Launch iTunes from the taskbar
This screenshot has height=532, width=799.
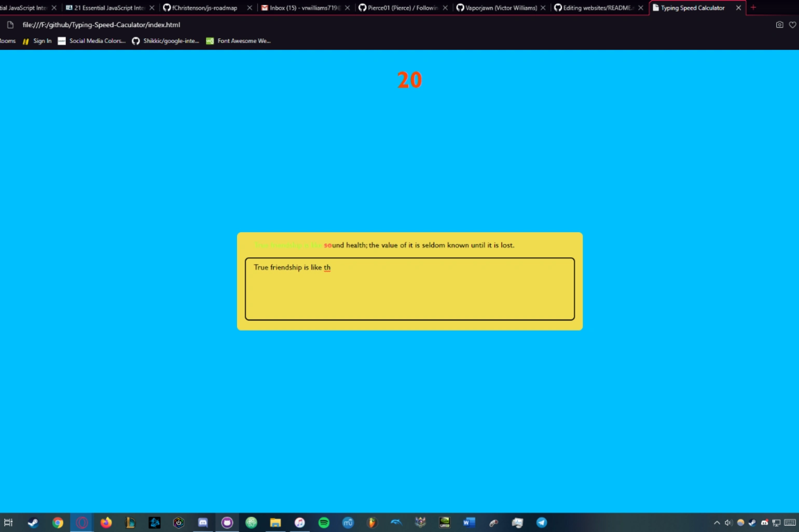pyautogui.click(x=300, y=523)
